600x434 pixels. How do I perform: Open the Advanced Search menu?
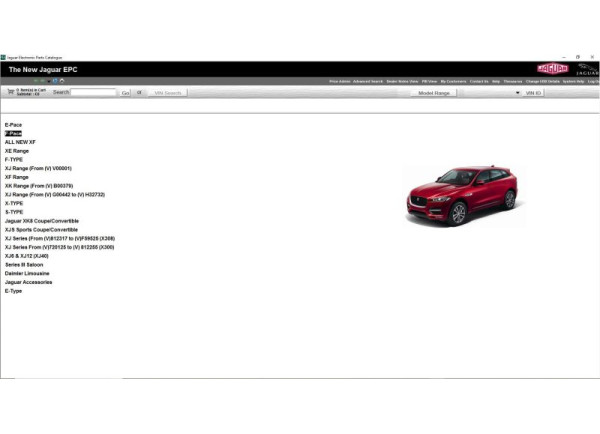click(368, 81)
